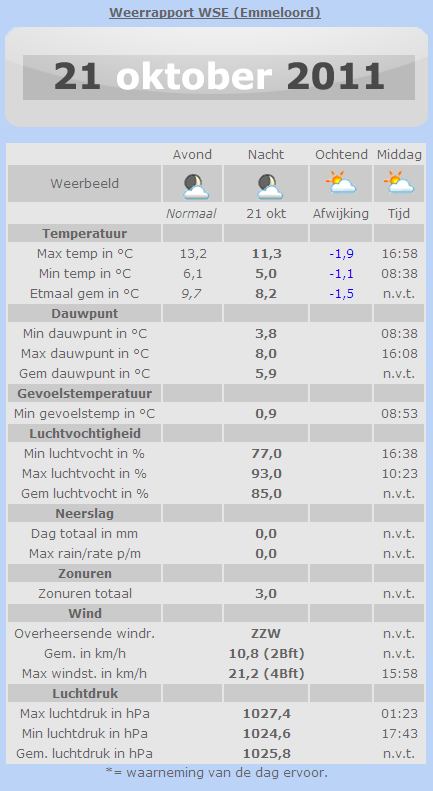Click the Avond moon-and-cloud weather icon

tap(196, 187)
